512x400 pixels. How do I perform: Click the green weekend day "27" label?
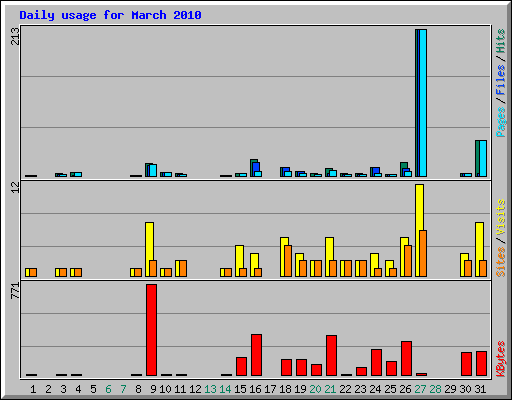420,389
